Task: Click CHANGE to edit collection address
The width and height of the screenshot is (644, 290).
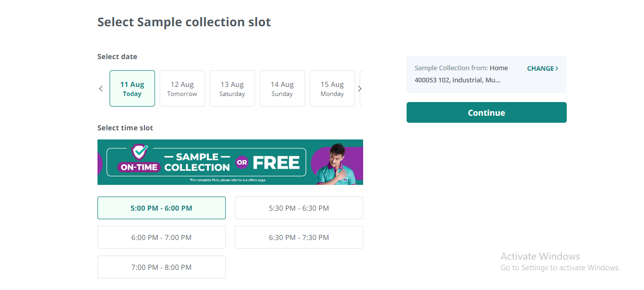Action: coord(542,69)
